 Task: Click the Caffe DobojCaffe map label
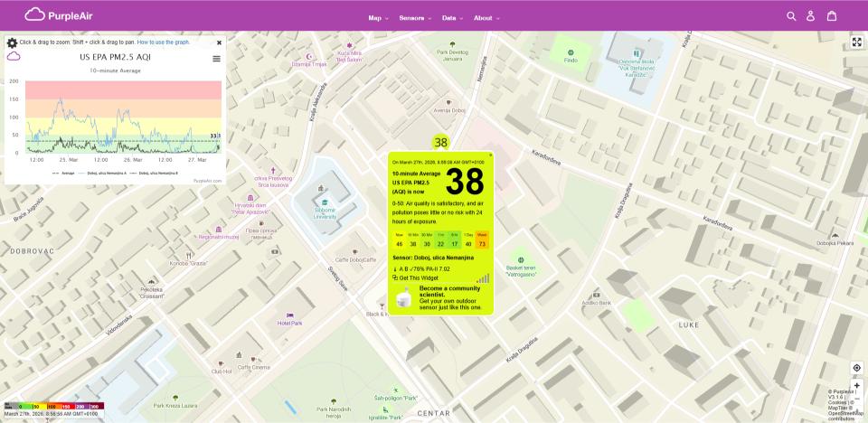[x=355, y=259]
